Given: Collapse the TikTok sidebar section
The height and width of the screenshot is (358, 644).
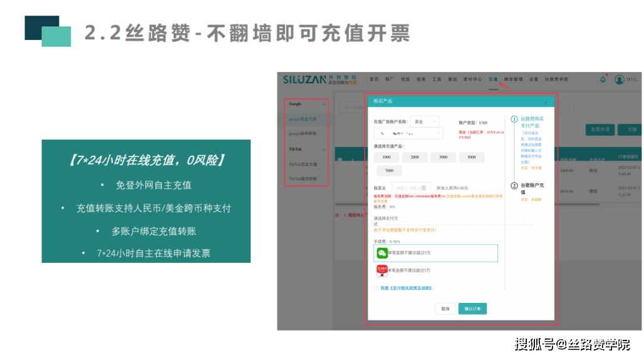Looking at the screenshot, I should 324,150.
